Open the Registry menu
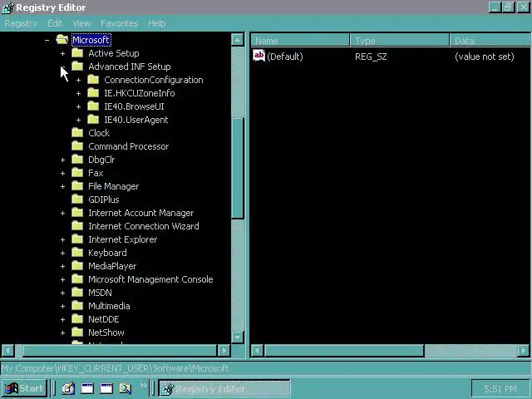 [x=21, y=23]
